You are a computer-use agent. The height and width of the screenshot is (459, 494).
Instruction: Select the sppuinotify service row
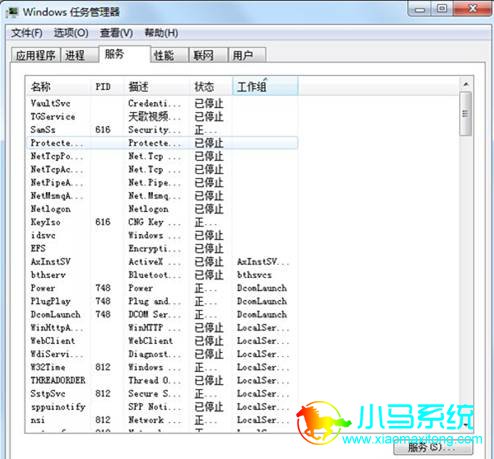click(162, 407)
